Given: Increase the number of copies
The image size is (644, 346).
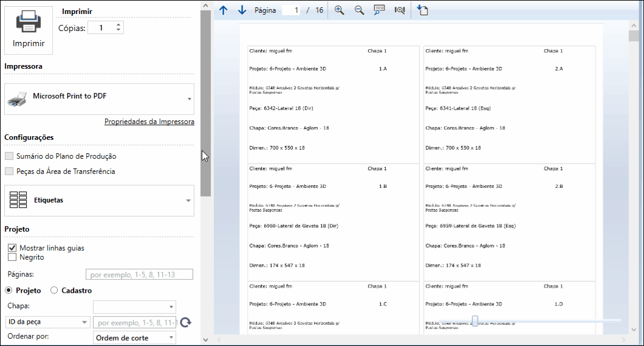Looking at the screenshot, I should (118, 25).
